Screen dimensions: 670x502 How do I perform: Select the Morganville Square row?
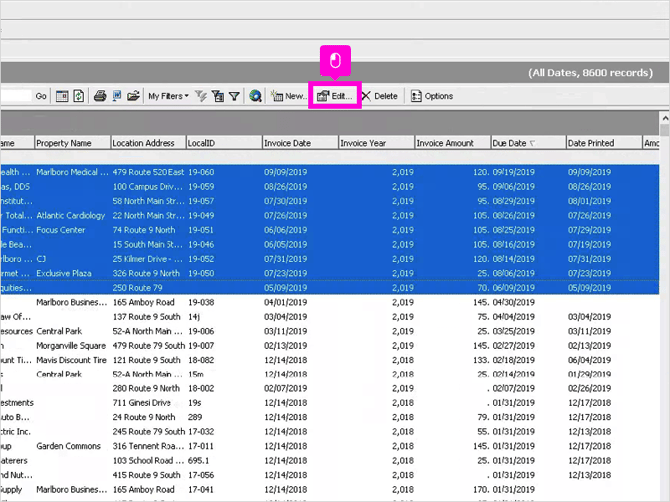(x=329, y=346)
